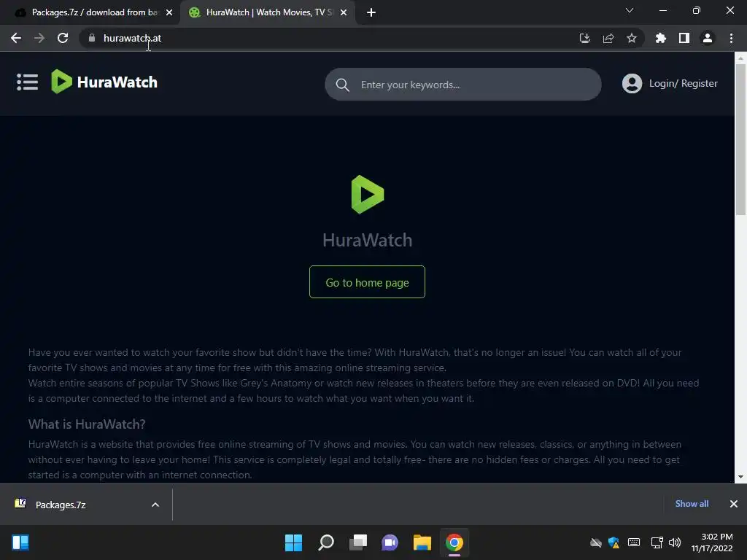This screenshot has height=560, width=747.
Task: Reload the page
Action: [63, 38]
